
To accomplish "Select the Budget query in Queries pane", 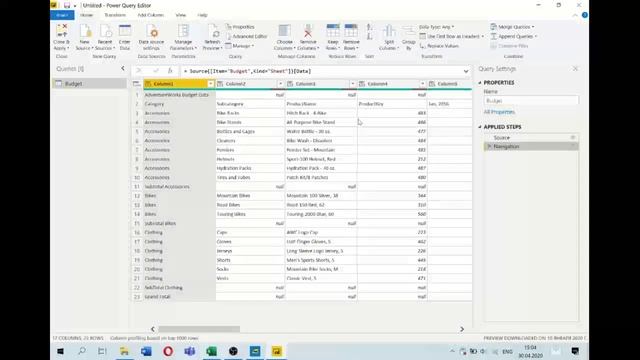I will (90, 84).
